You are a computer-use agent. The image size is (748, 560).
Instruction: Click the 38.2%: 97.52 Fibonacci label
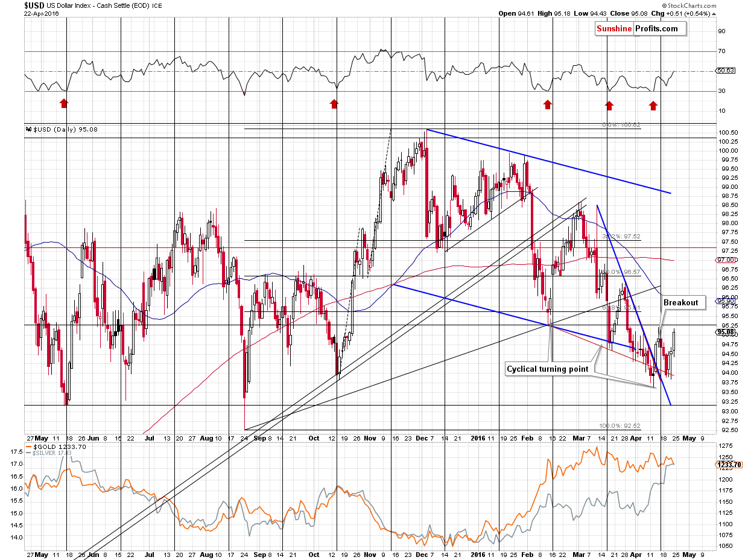click(x=621, y=237)
